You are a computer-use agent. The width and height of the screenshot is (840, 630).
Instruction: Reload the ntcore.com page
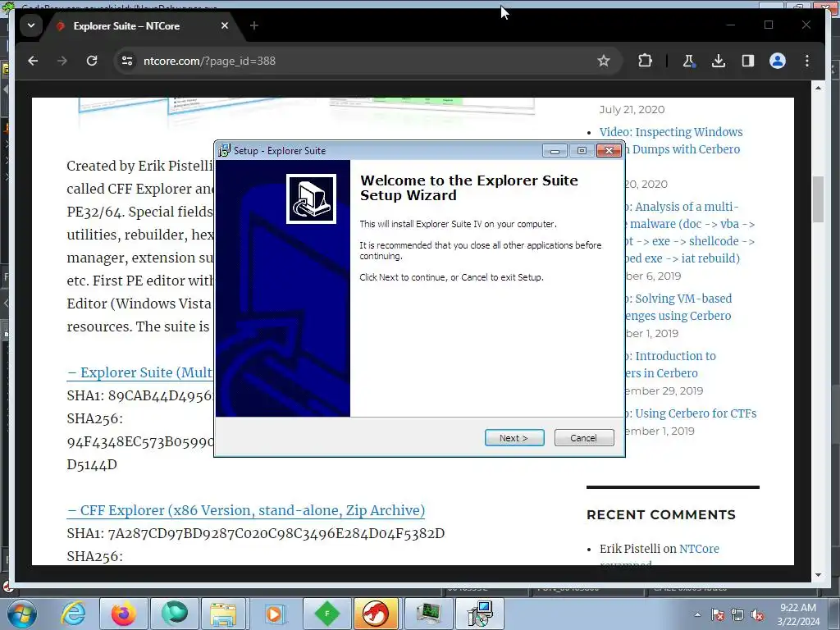(x=92, y=61)
